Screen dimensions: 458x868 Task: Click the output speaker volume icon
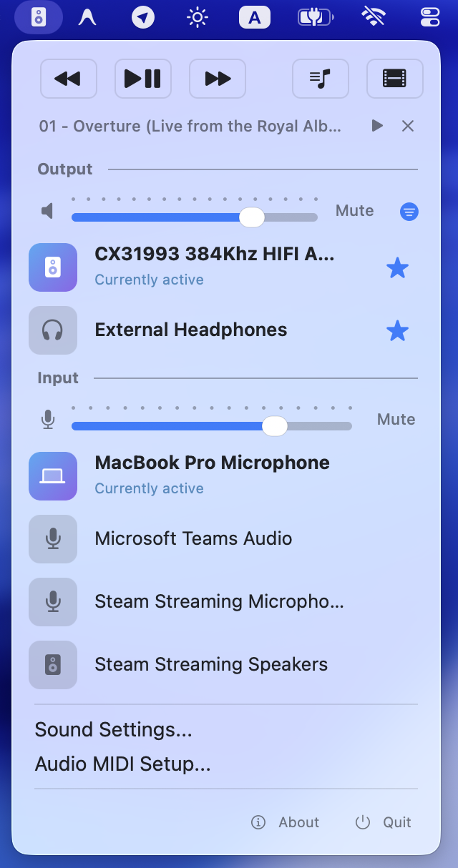tap(47, 211)
